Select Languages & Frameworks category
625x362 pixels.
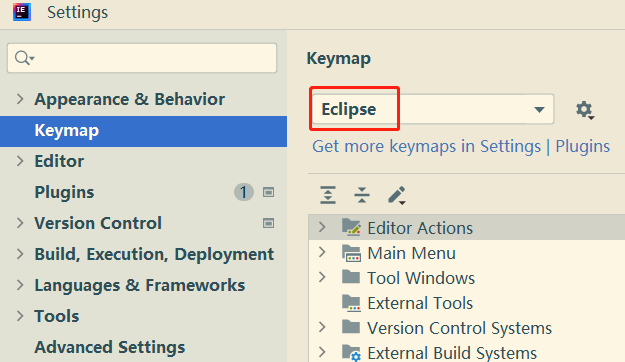point(140,285)
